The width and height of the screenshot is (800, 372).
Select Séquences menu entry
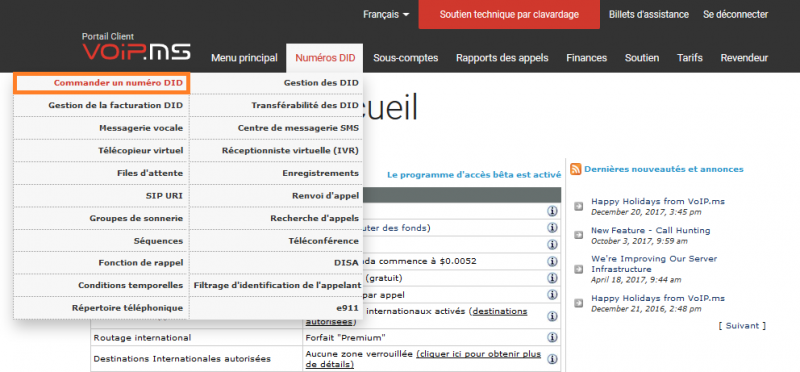[102, 240]
